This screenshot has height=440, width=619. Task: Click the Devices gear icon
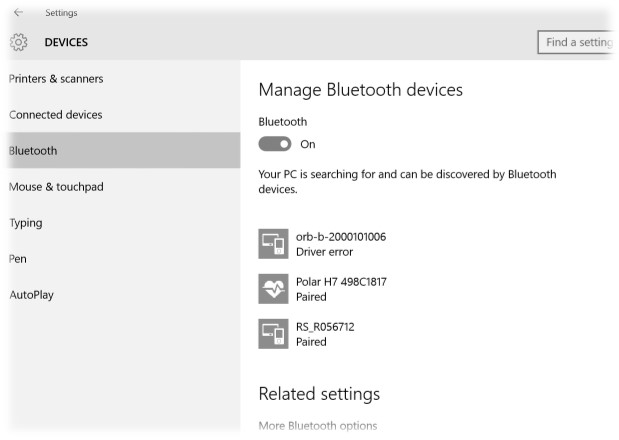tap(18, 42)
